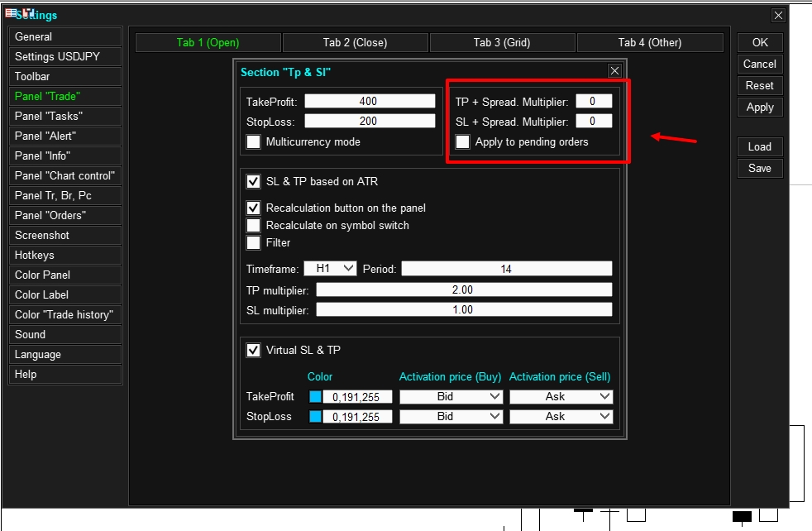Click the TakeProfit blue color swatch
This screenshot has width=812, height=531.
point(315,397)
